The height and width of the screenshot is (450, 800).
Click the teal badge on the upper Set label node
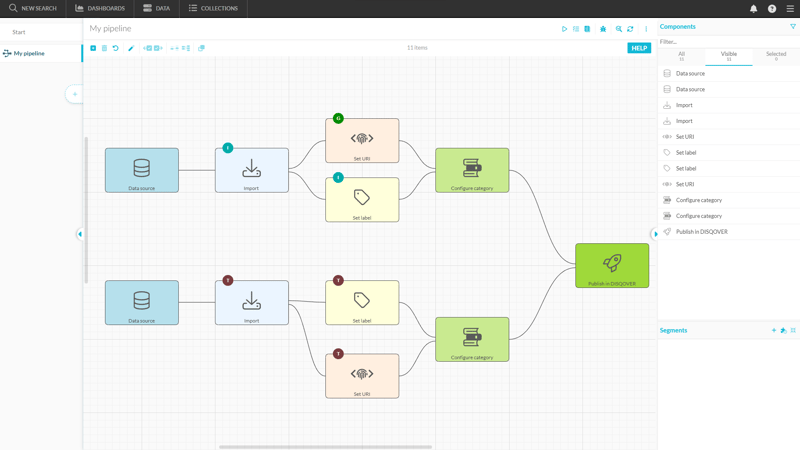pyautogui.click(x=338, y=178)
